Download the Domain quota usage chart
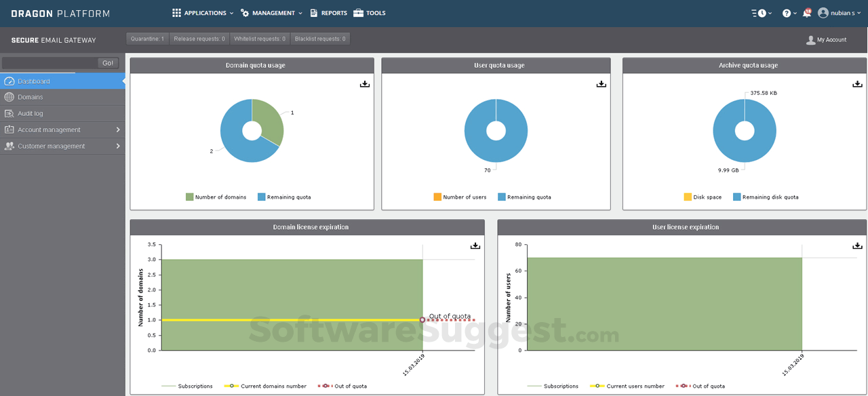Viewport: 868px width, 396px height. (364, 83)
